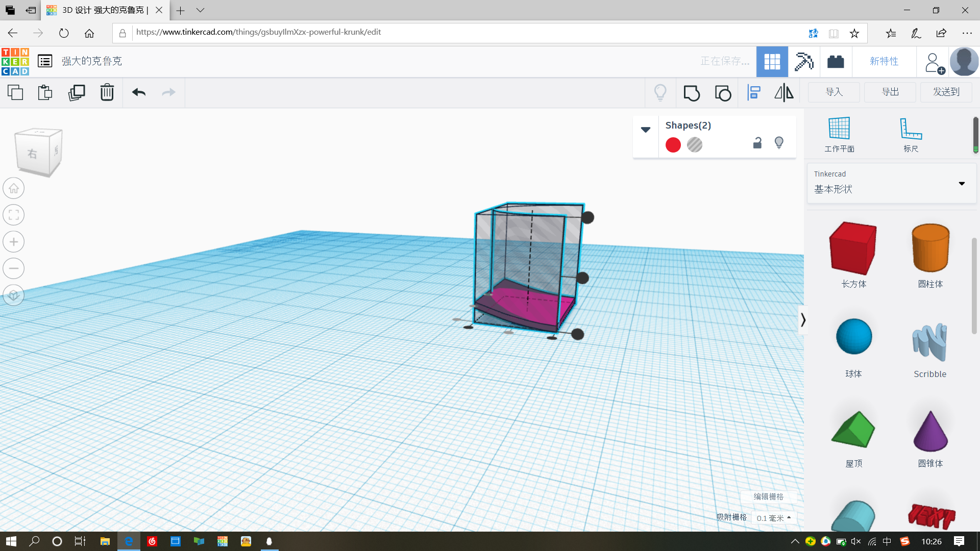Switch to Bricks mode
980x551 pixels.
pyautogui.click(x=836, y=62)
